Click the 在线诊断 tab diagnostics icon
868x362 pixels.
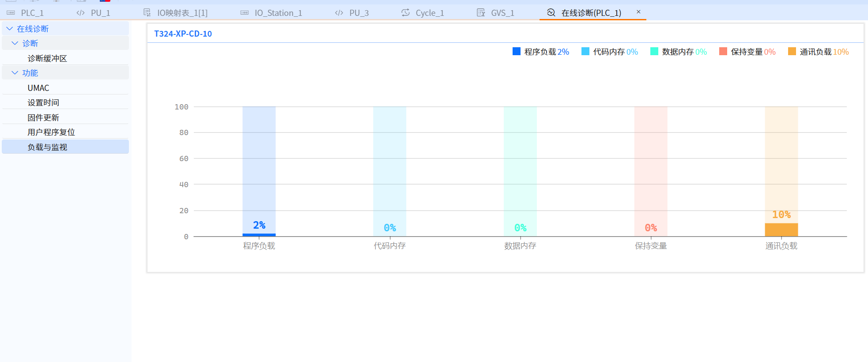[551, 13]
